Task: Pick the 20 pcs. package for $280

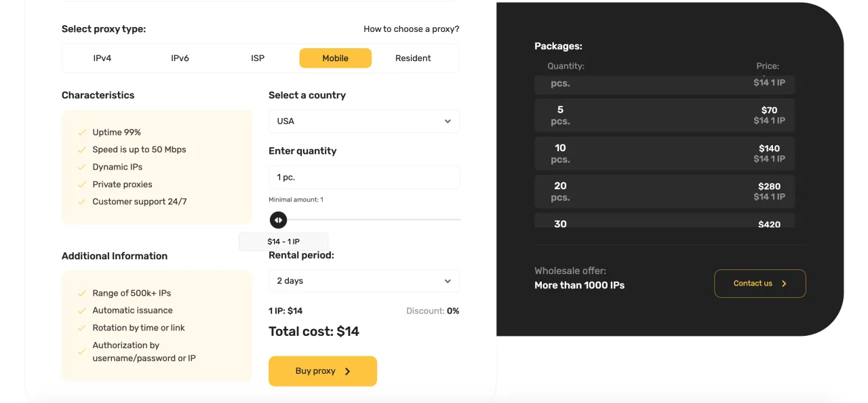Action: [664, 191]
